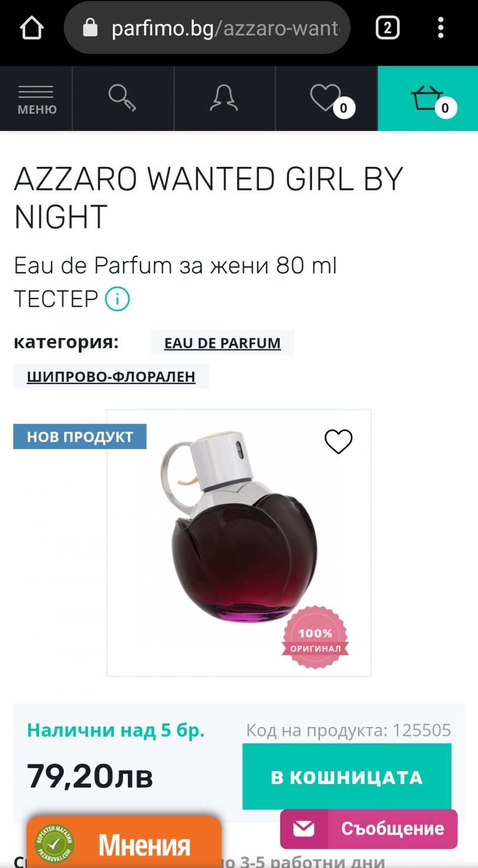Toggle favorite heart on product image

tap(338, 441)
